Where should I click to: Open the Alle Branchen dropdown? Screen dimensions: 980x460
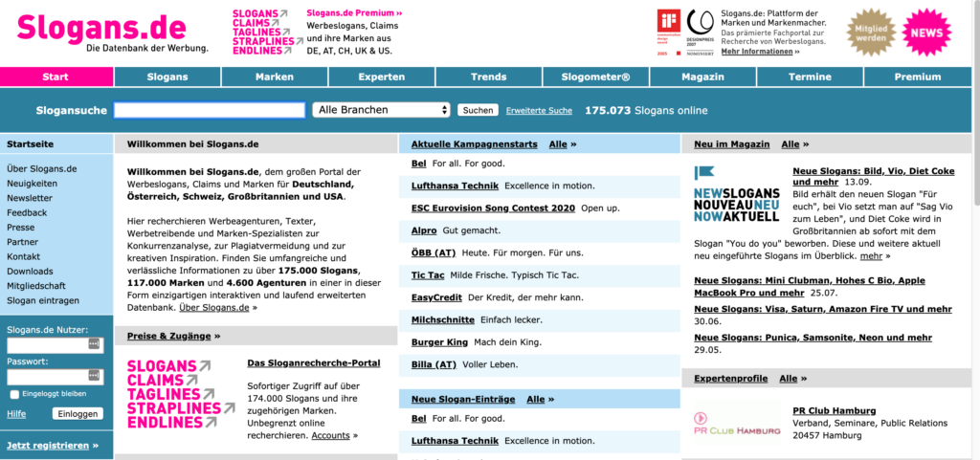[x=381, y=110]
